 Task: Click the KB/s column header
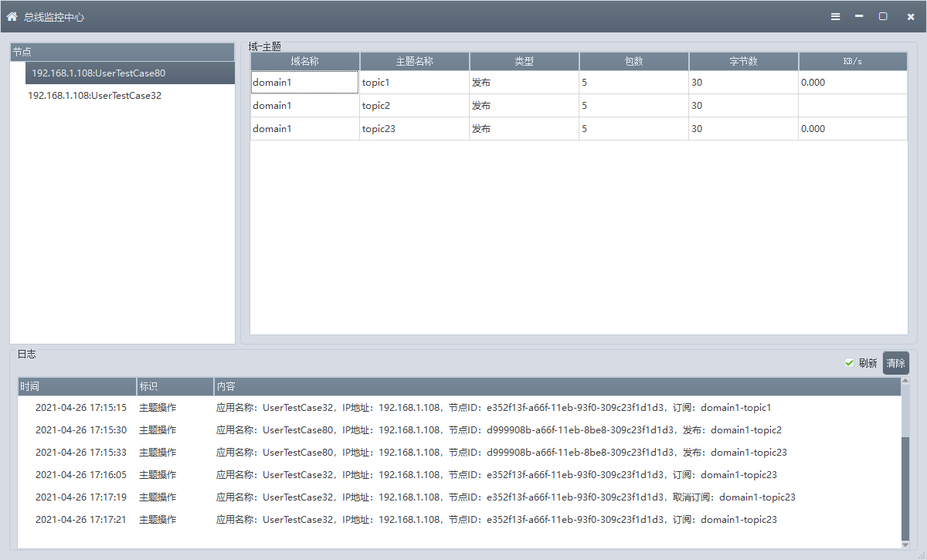853,62
